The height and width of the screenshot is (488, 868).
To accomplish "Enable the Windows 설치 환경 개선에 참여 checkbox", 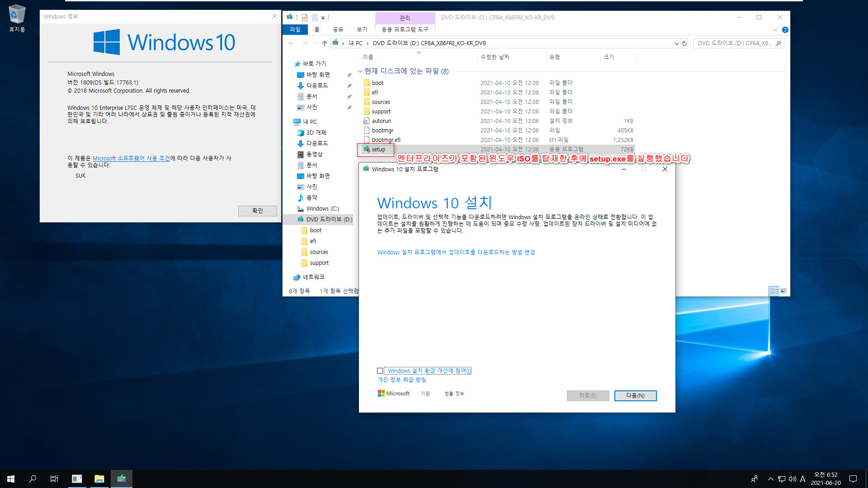I will [x=380, y=371].
